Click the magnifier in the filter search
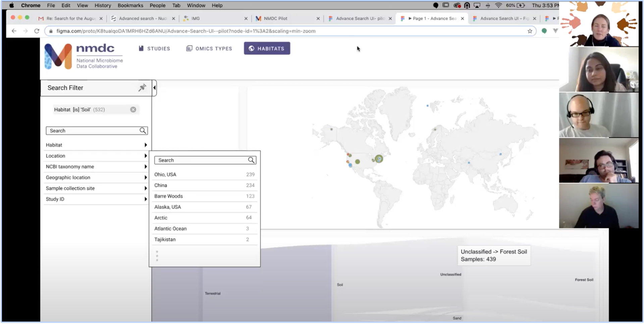Viewport: 644px width, 324px height. tap(143, 131)
